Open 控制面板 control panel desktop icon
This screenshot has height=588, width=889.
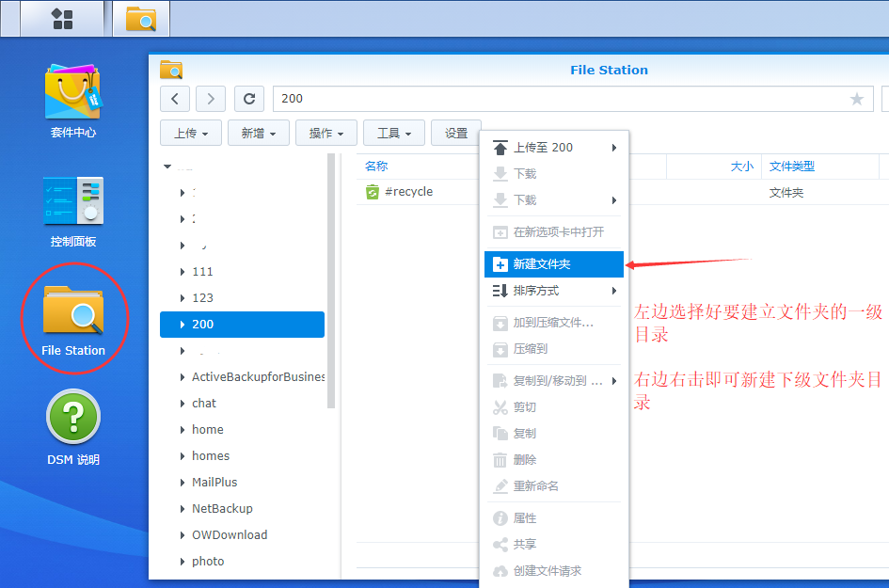click(73, 210)
